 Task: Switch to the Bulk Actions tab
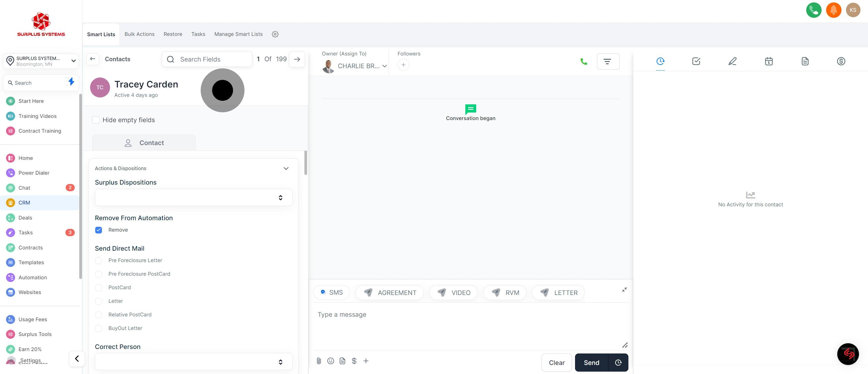pos(140,34)
